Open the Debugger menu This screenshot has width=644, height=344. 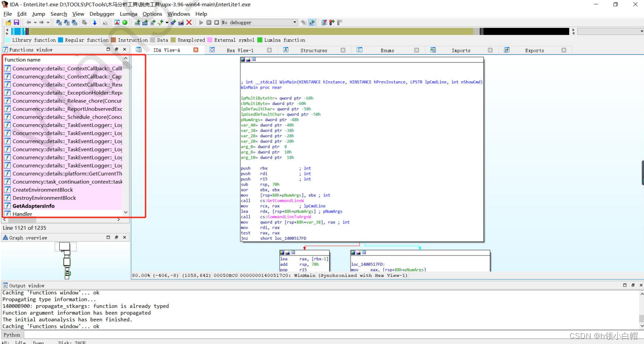coord(102,14)
